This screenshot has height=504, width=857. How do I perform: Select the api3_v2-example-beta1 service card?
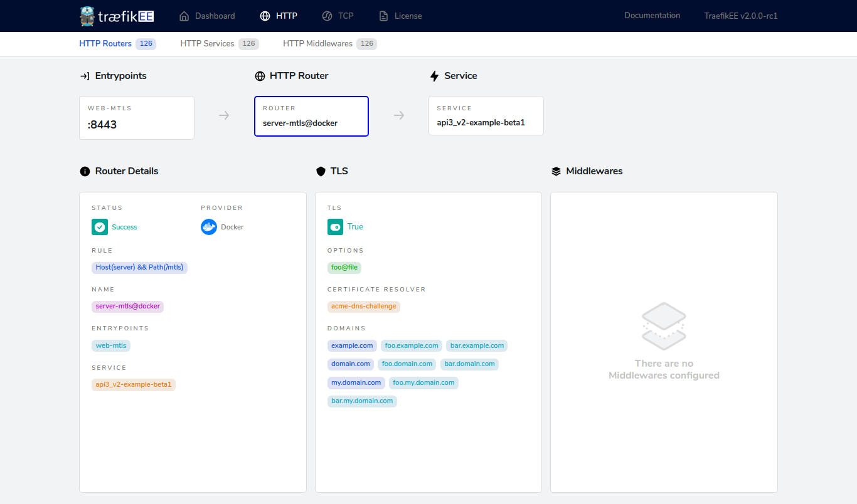click(486, 116)
